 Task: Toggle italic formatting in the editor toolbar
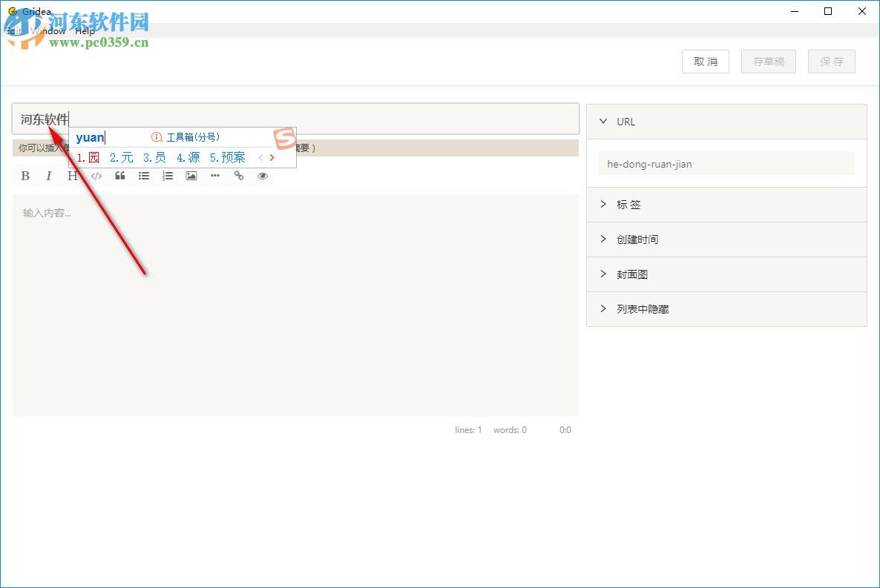tap(48, 176)
